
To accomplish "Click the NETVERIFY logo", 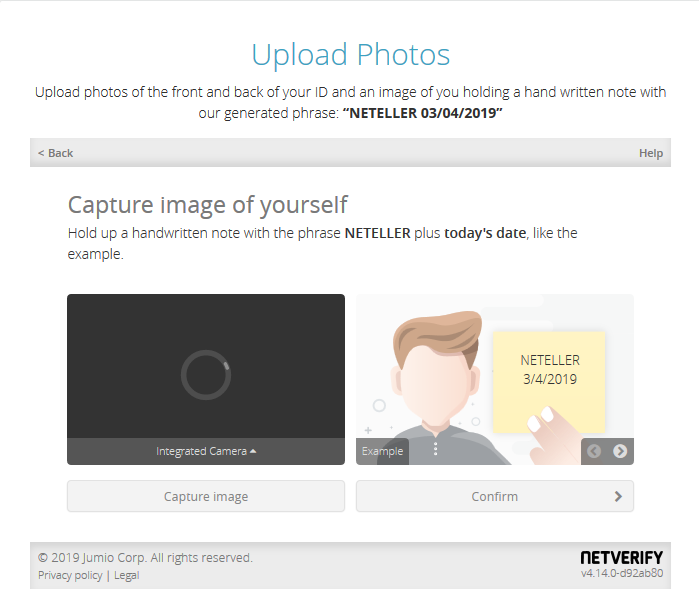I will (621, 557).
